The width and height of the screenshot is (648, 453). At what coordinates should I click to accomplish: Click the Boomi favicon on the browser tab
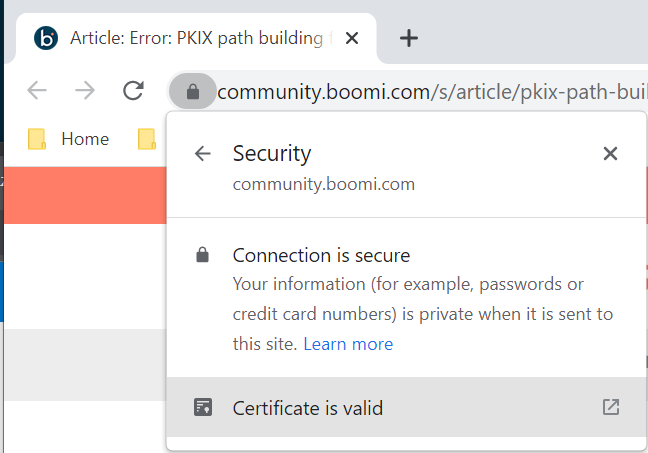pos(46,39)
